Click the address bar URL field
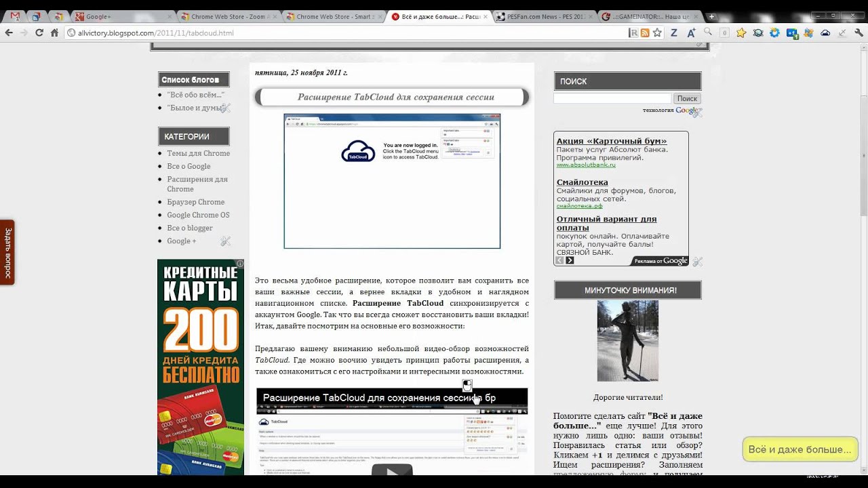868x488 pixels. pos(346,33)
